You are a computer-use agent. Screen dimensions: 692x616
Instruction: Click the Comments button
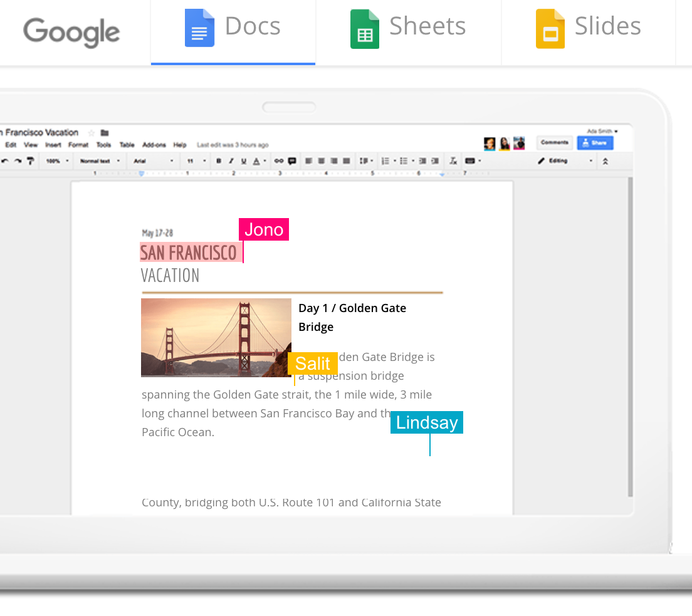554,142
